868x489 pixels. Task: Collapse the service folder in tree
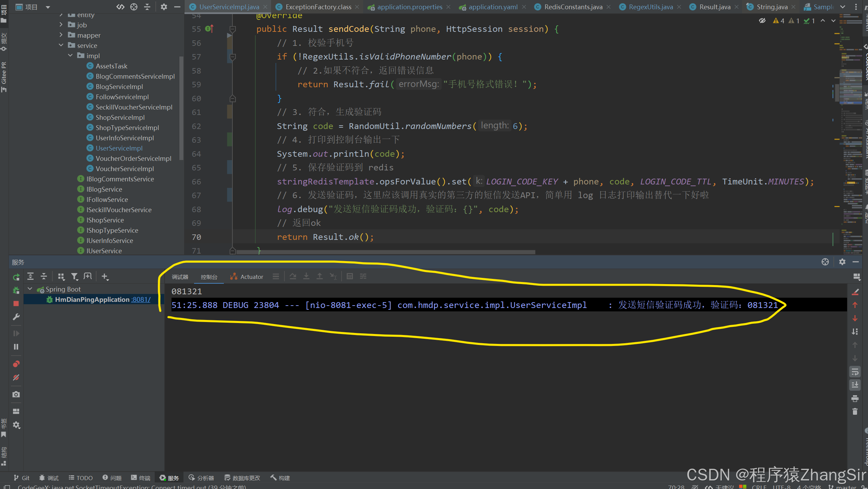(61, 45)
